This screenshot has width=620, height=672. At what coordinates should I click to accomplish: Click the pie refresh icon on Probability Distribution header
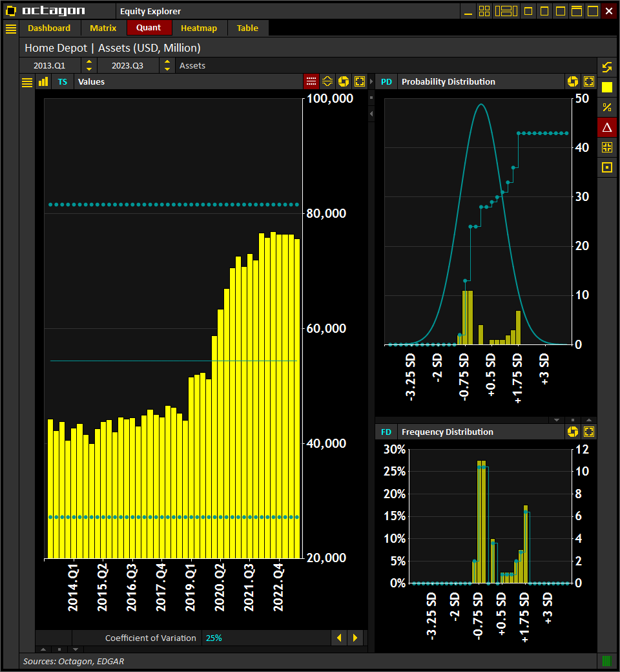(x=573, y=81)
